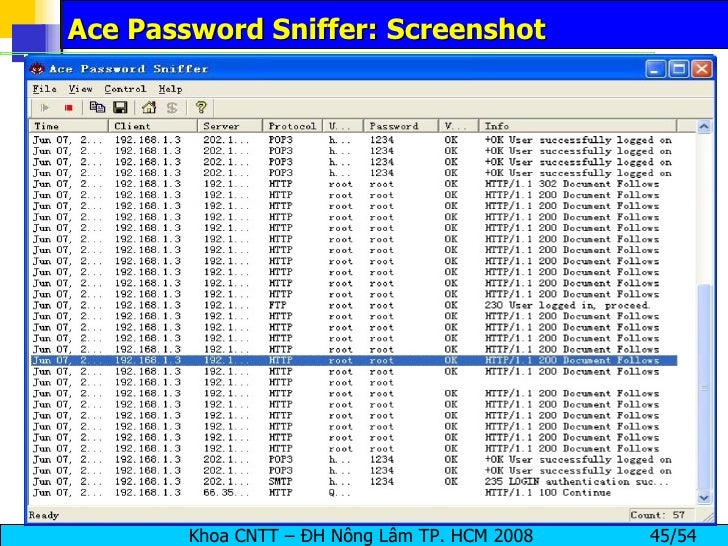
Task: Click '235 LOGIN authentication suc...' text
Action: coord(577,481)
